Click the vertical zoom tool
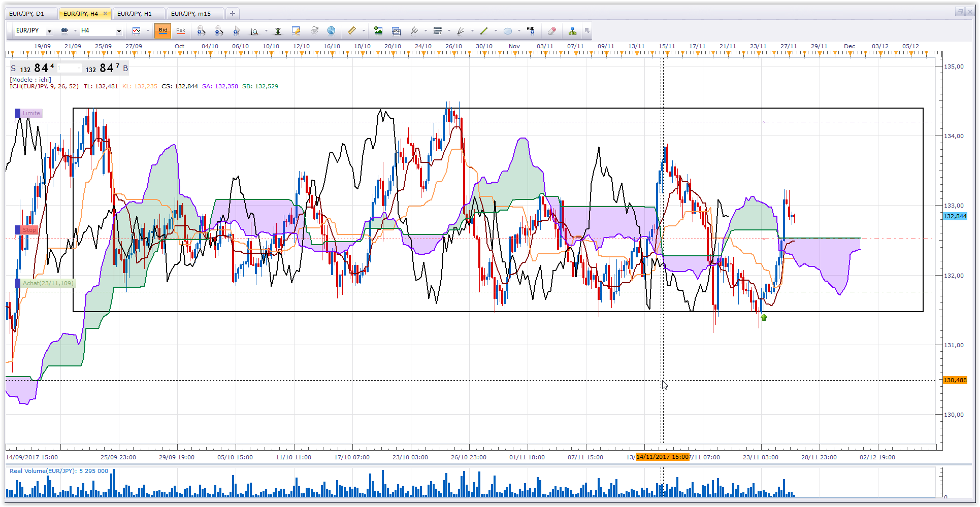980x507 pixels. (x=254, y=31)
